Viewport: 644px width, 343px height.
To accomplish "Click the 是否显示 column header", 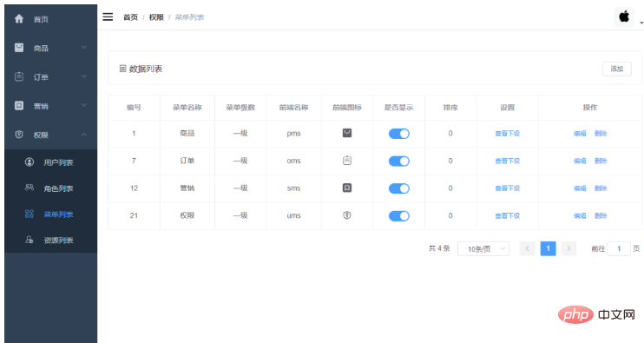I will click(398, 108).
